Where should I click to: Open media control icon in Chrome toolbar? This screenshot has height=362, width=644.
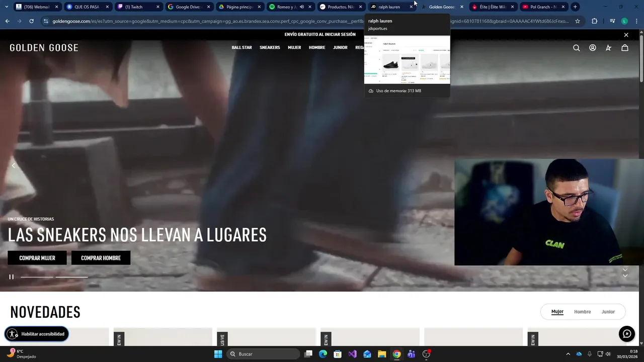pyautogui.click(x=612, y=21)
